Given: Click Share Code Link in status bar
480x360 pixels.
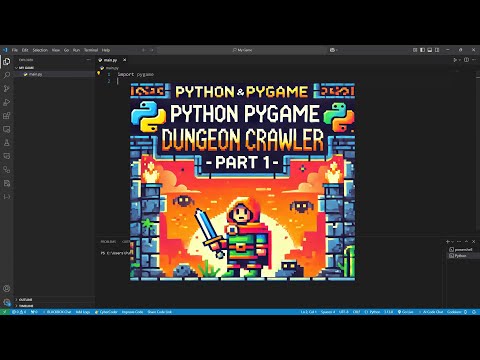Looking at the screenshot, I should pyautogui.click(x=160, y=312).
